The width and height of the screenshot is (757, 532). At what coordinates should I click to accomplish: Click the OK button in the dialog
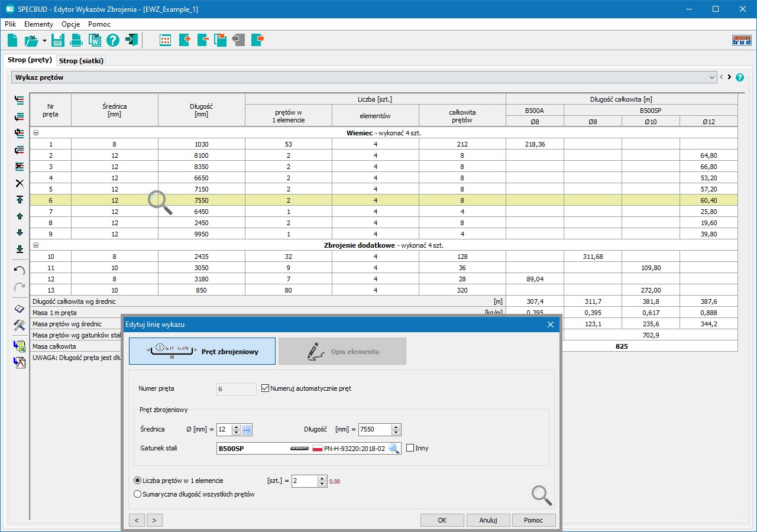[x=442, y=520]
